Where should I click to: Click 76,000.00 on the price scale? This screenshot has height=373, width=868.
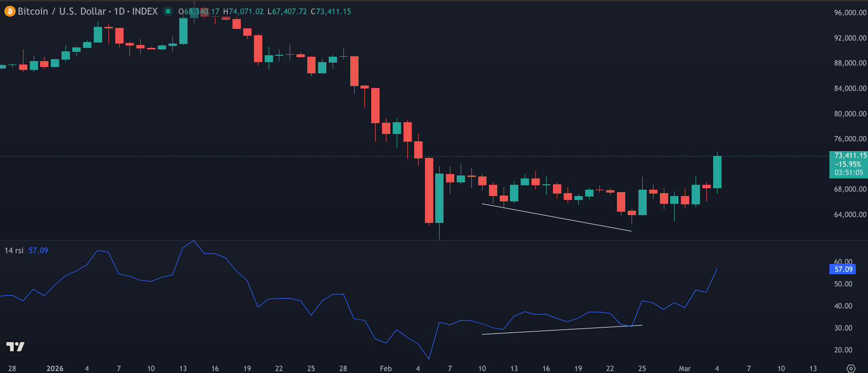850,139
